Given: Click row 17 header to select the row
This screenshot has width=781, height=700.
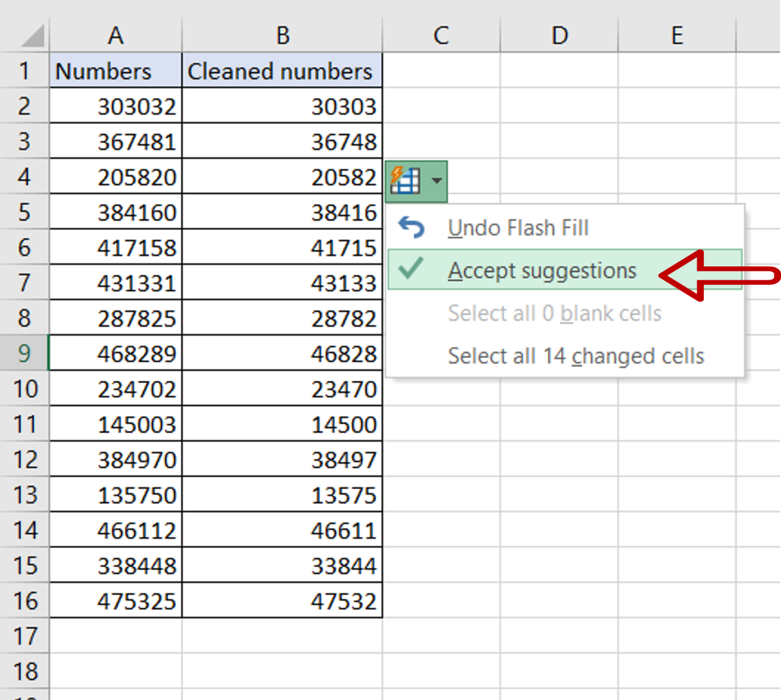Looking at the screenshot, I should 25,636.
